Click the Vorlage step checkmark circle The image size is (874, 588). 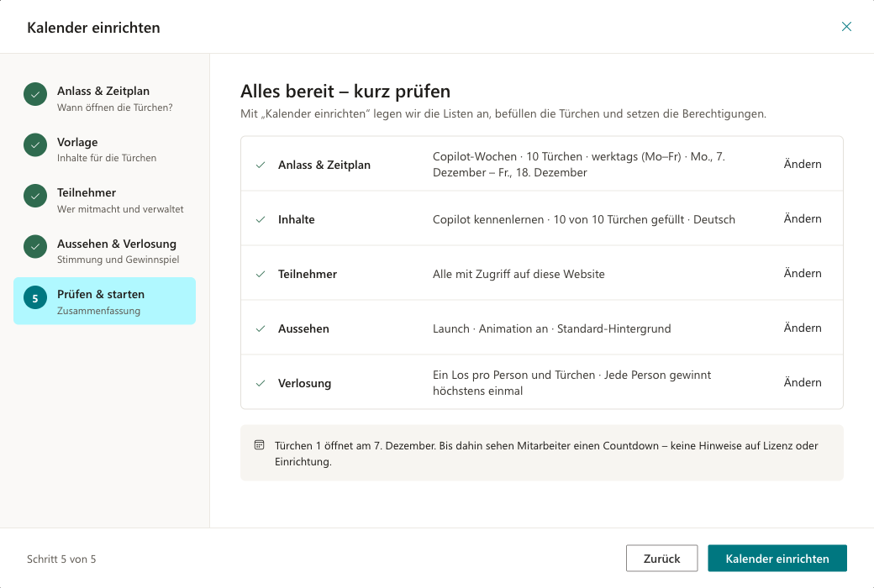[35, 145]
